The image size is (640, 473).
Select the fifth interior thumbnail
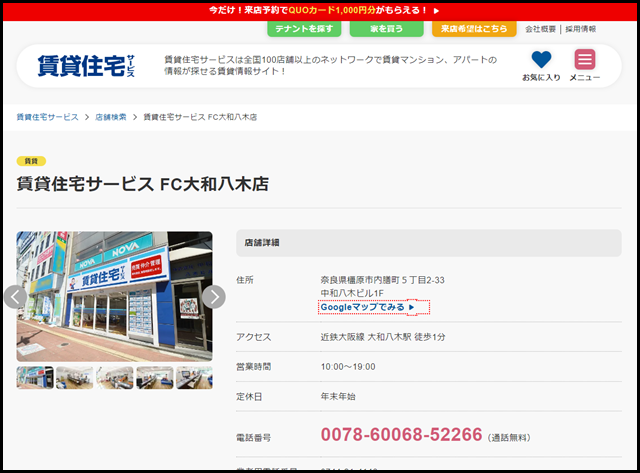(194, 378)
